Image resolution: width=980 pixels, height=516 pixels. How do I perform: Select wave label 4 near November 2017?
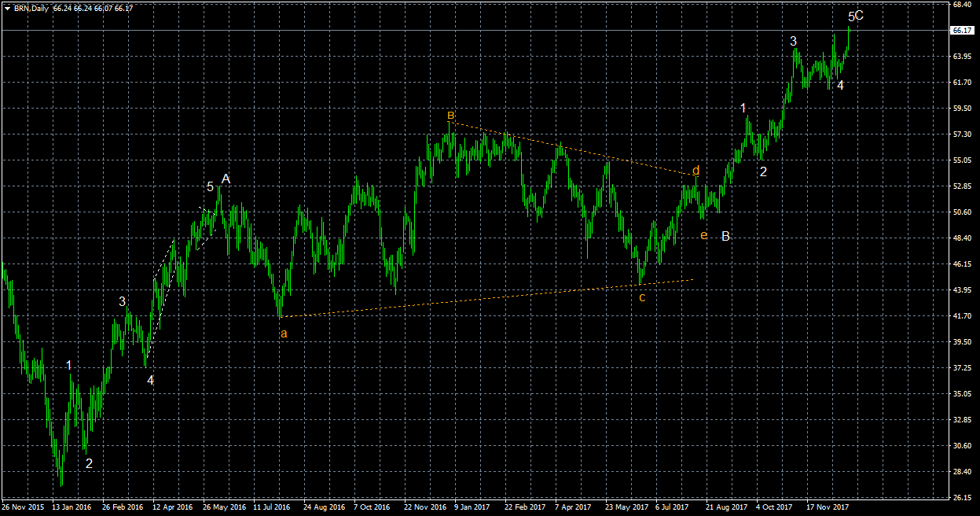[840, 85]
